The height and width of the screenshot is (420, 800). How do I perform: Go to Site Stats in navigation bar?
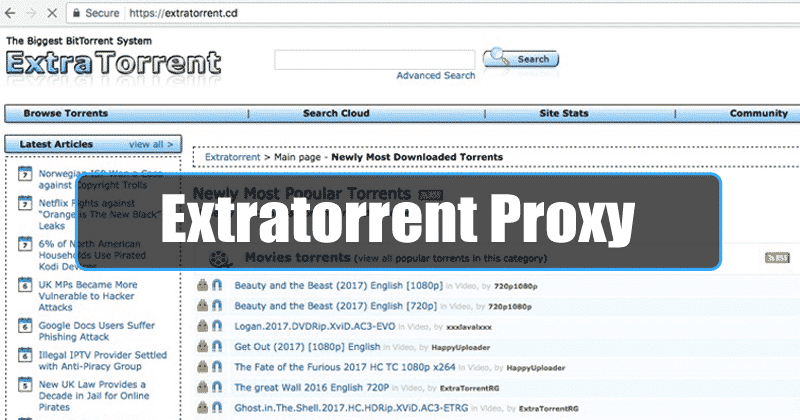pyautogui.click(x=564, y=114)
